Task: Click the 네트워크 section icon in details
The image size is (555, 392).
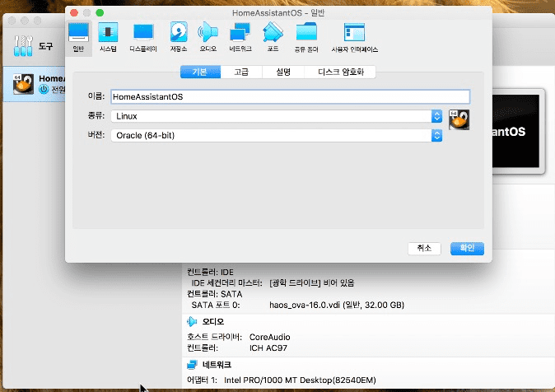Action: tap(192, 364)
